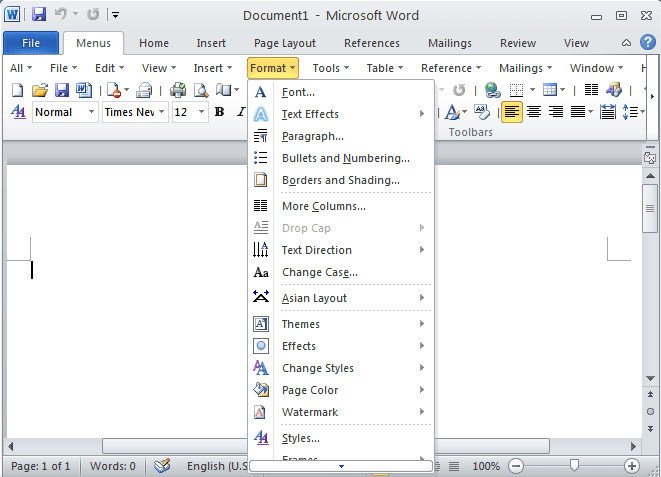The width and height of the screenshot is (661, 477).
Task: Click the Word Help question mark icon
Action: 648,42
